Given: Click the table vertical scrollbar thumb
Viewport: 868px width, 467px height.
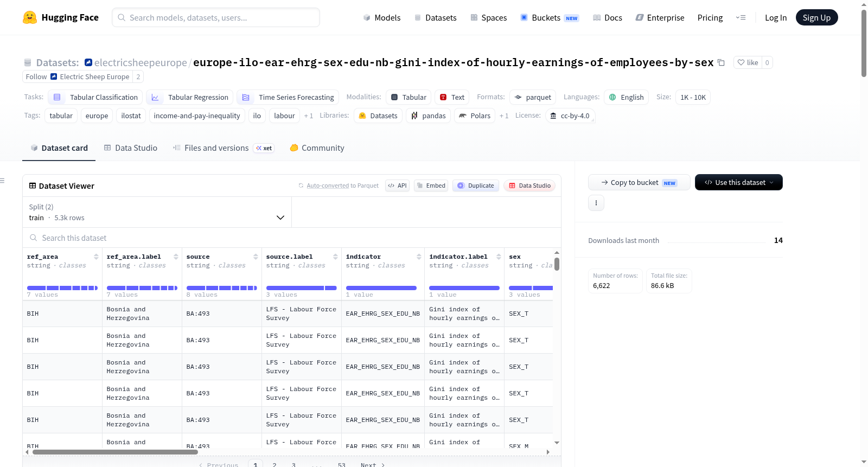Looking at the screenshot, I should [557, 264].
